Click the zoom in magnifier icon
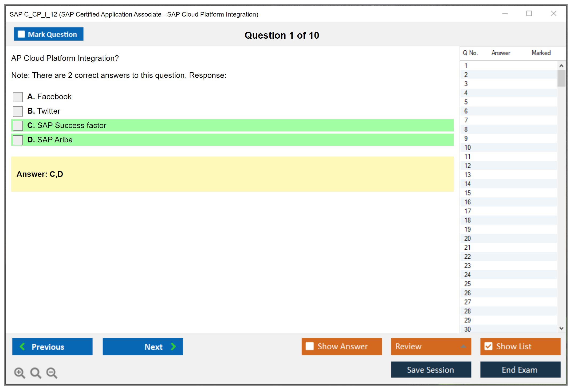Screen dimensions: 574x392 tap(19, 373)
